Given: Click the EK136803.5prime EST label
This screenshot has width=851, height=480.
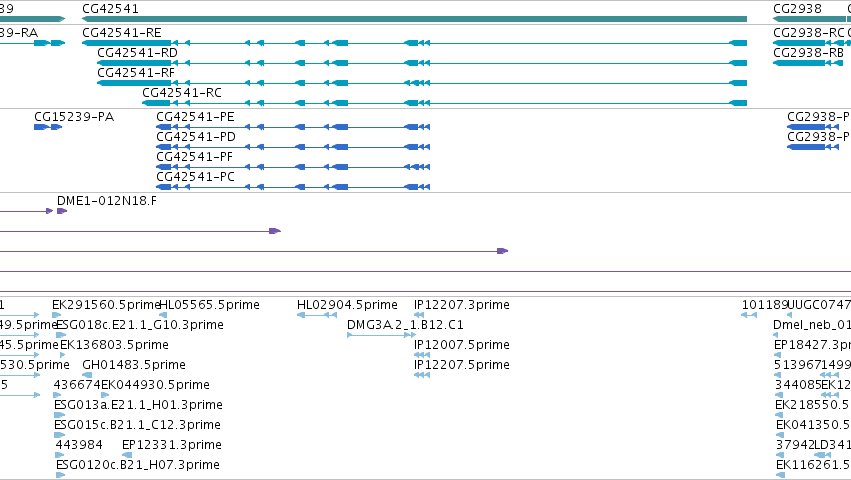Looking at the screenshot, I should pyautogui.click(x=115, y=345).
